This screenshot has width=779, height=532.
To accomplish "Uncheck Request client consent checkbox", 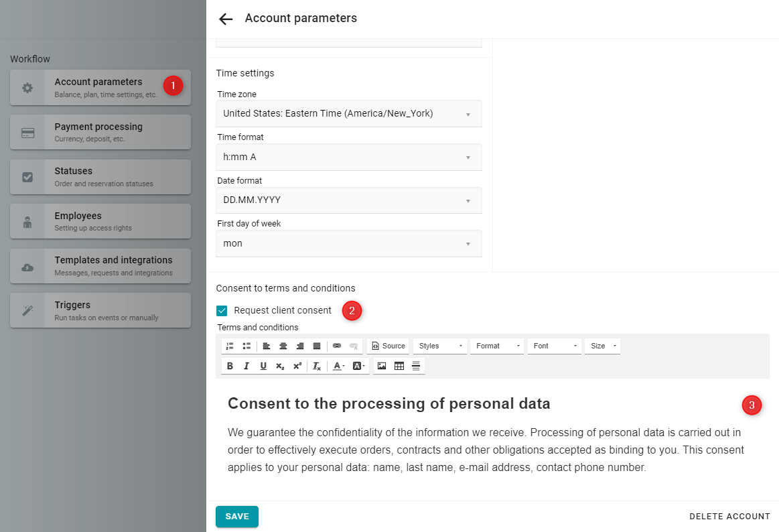I will (x=222, y=310).
